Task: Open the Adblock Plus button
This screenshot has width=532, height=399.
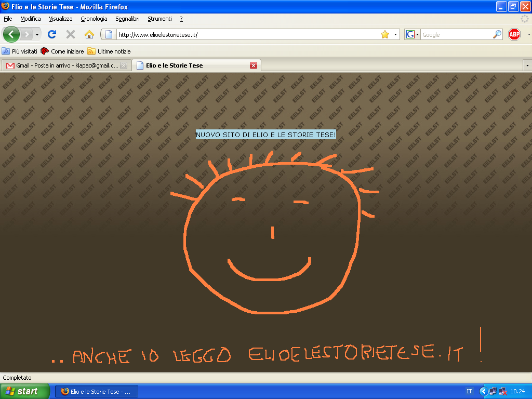Action: 514,34
